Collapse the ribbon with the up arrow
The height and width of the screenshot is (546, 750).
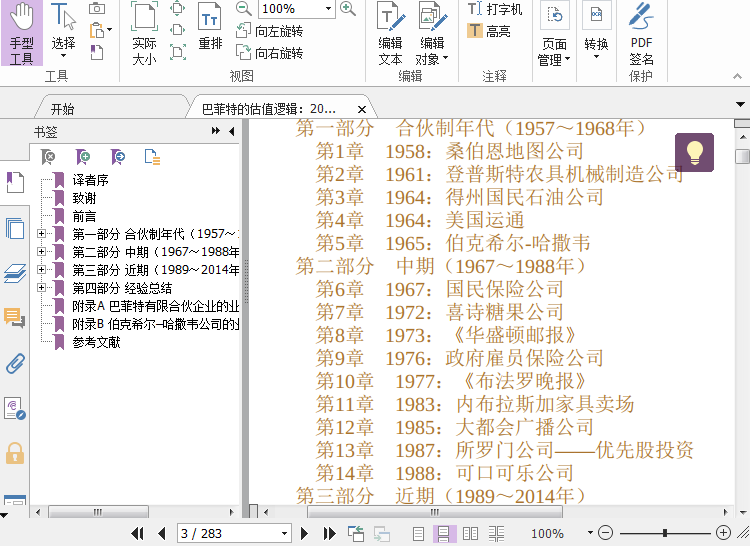click(737, 76)
